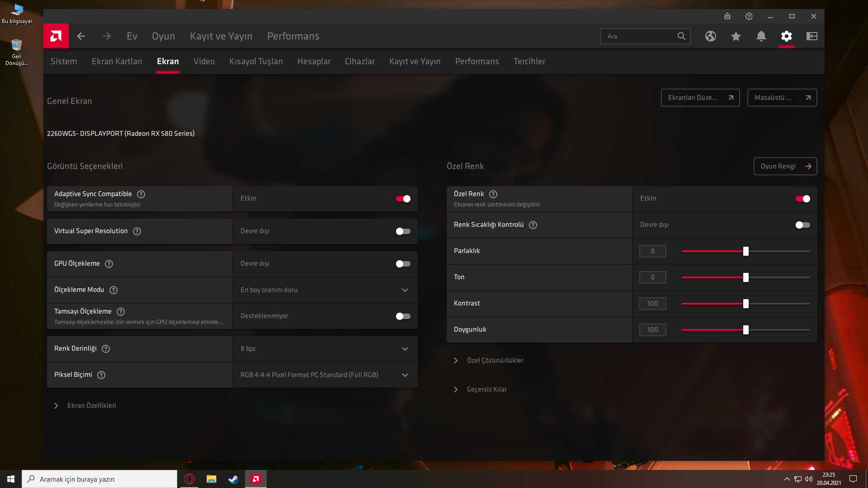Open Steam from the taskbar
This screenshot has height=488, width=868.
(x=233, y=479)
